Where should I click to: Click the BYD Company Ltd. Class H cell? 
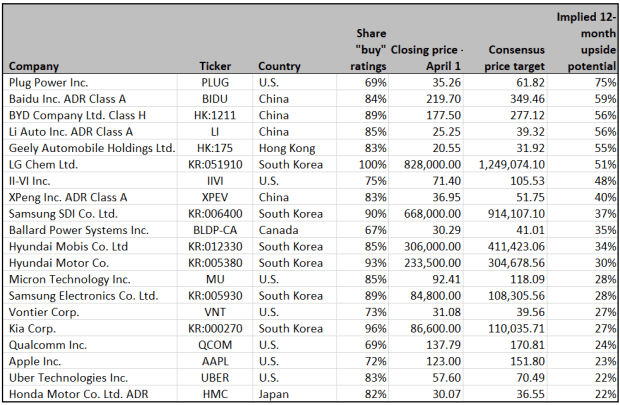coord(76,116)
